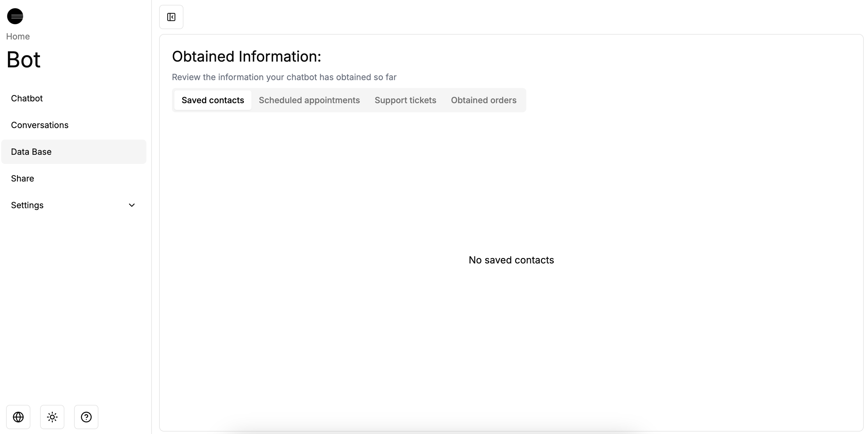The height and width of the screenshot is (434, 868).
Task: Open the Chatbot sidebar item
Action: click(27, 98)
